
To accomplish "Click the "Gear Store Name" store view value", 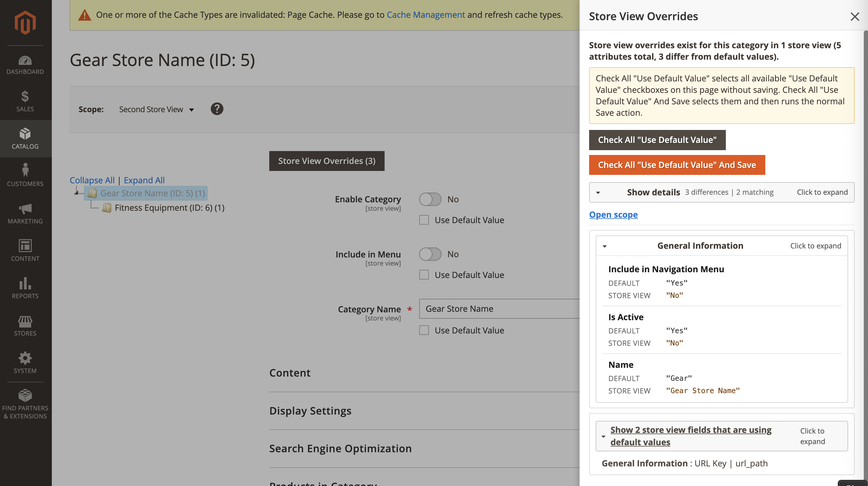I will (703, 390).
